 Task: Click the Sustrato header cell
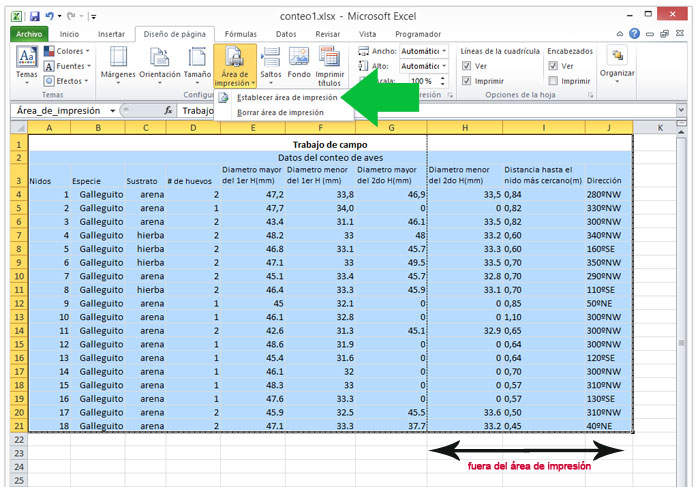tap(146, 175)
